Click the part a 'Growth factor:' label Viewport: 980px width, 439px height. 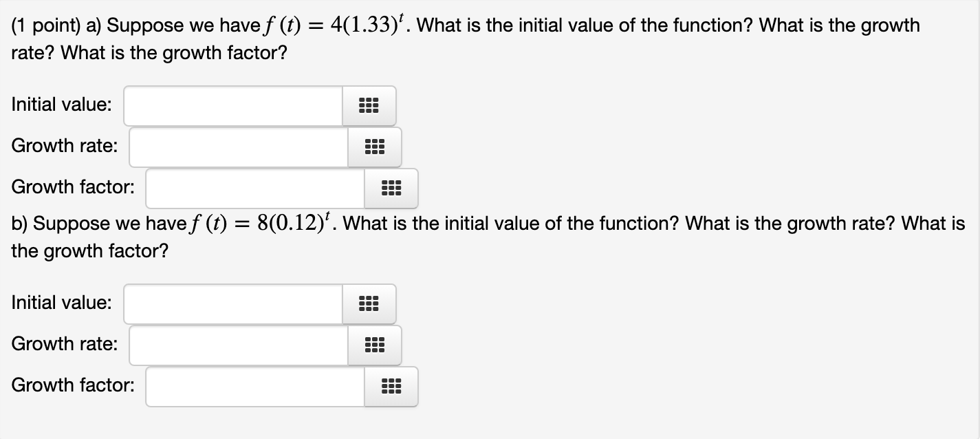click(73, 187)
